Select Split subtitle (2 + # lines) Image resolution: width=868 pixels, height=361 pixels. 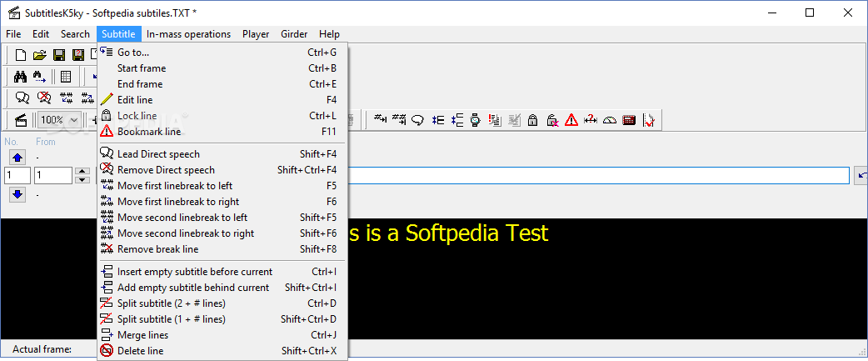point(222,303)
